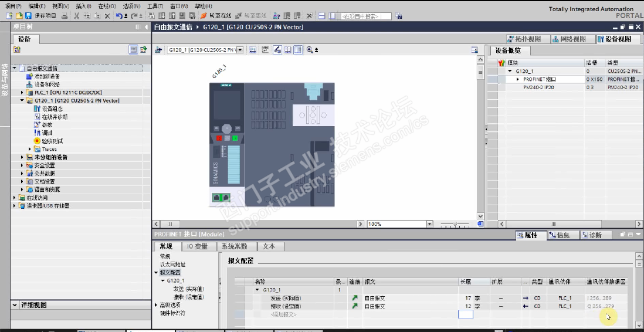
Task: Expand 读卡器/USB 存储器 node
Action: [x=15, y=205]
